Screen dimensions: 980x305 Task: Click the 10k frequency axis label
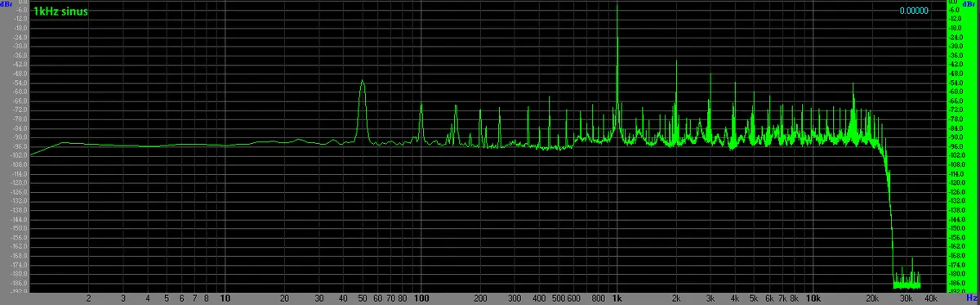tap(814, 298)
